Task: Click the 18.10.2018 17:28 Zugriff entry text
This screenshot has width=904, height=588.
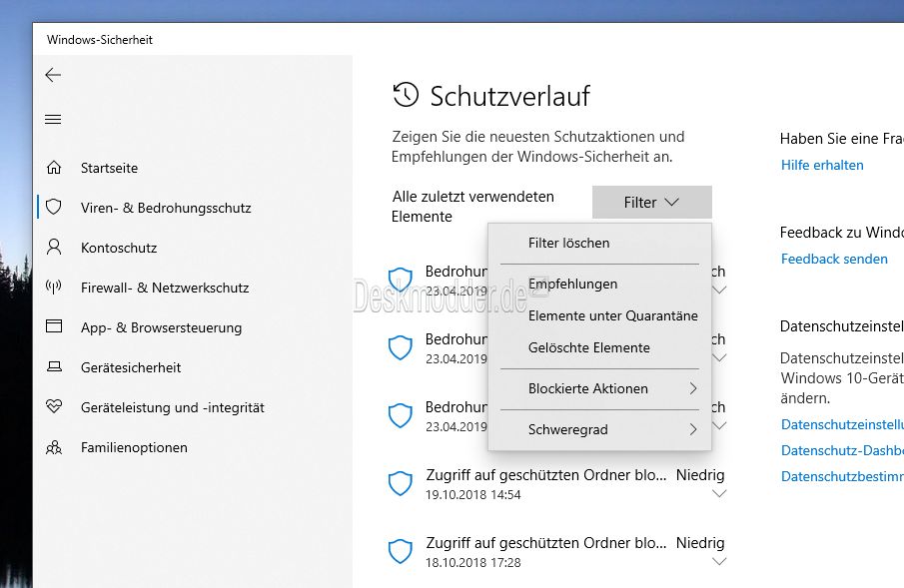Action: pos(546,543)
